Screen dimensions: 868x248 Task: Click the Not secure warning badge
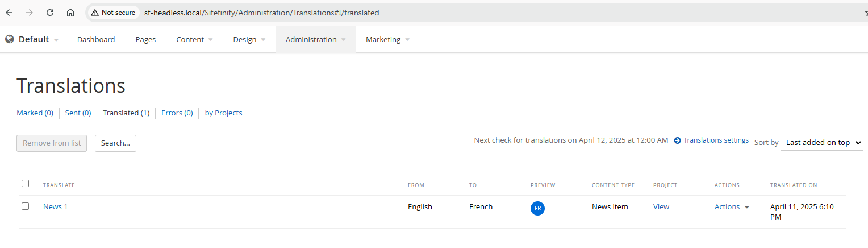[113, 13]
